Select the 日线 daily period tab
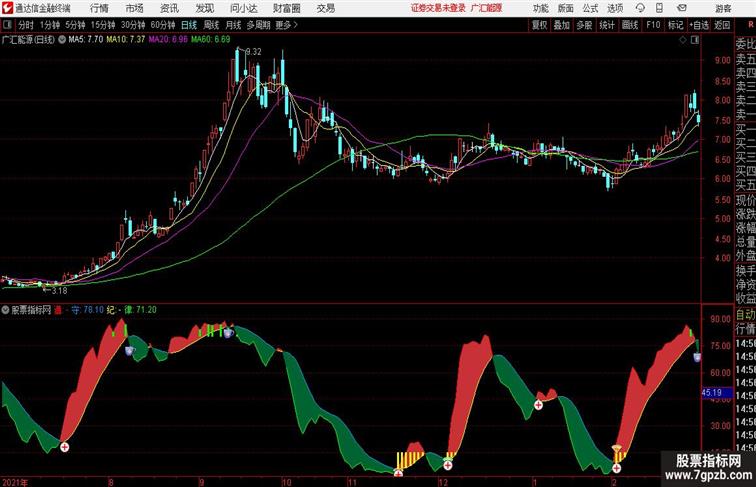756x487 pixels. click(x=189, y=25)
